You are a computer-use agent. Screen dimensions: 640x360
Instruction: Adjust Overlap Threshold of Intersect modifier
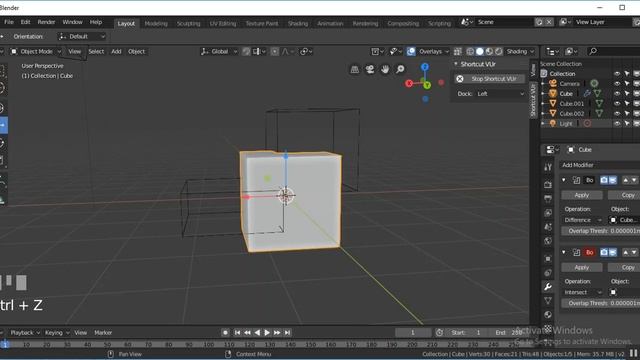601,303
